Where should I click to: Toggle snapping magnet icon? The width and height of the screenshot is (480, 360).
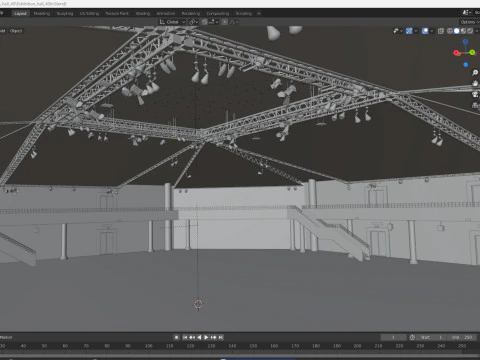point(204,22)
